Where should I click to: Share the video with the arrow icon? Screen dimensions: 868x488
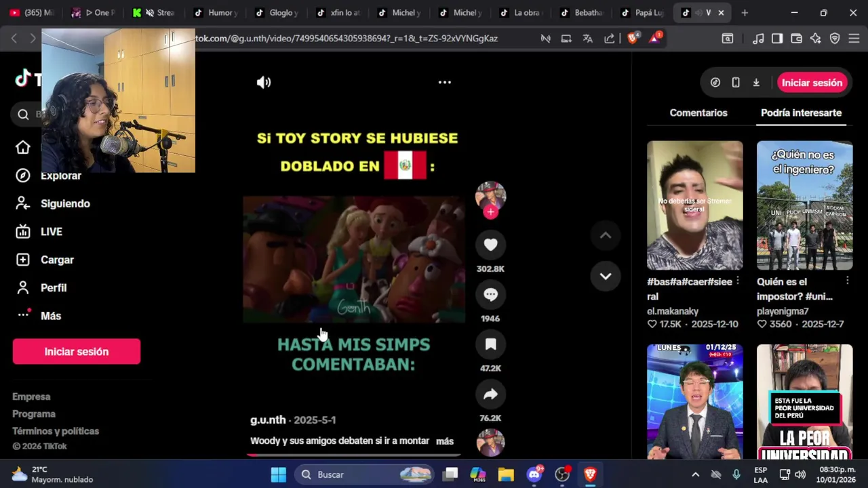(490, 394)
